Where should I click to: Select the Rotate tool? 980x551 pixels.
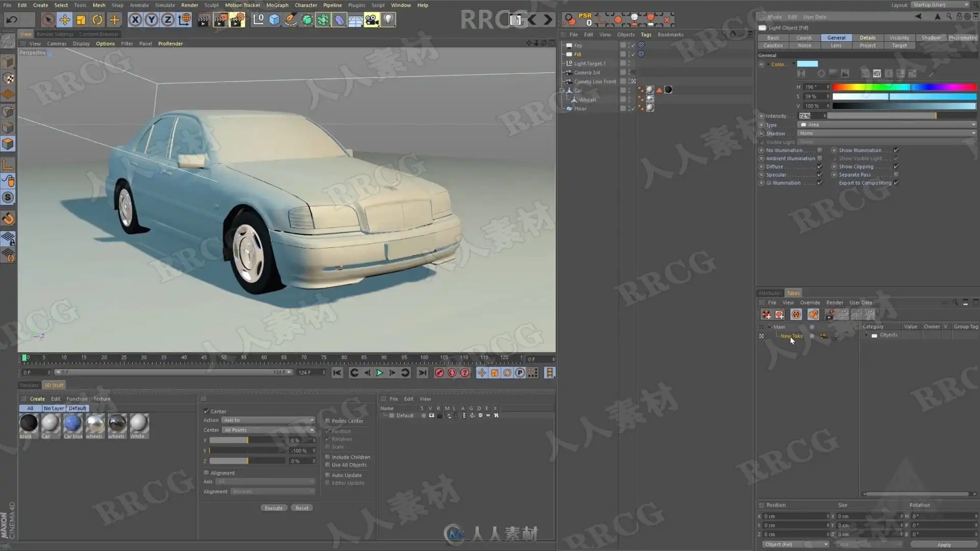pyautogui.click(x=97, y=20)
